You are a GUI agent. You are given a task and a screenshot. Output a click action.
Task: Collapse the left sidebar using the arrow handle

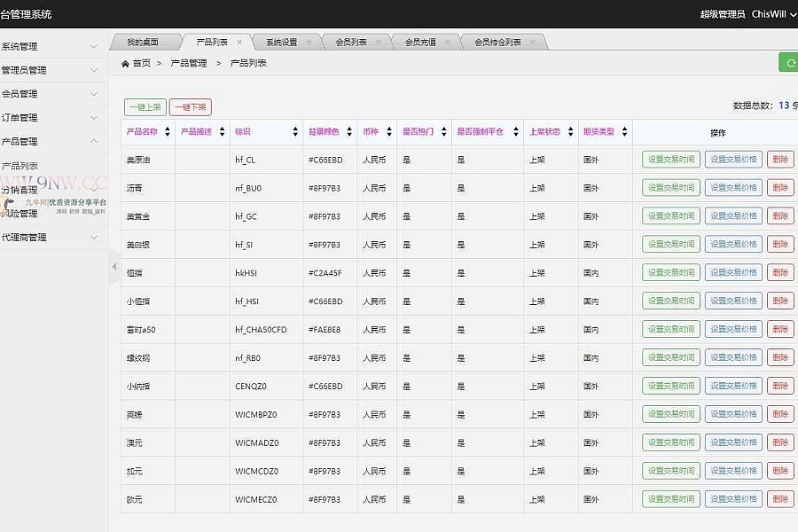[113, 267]
